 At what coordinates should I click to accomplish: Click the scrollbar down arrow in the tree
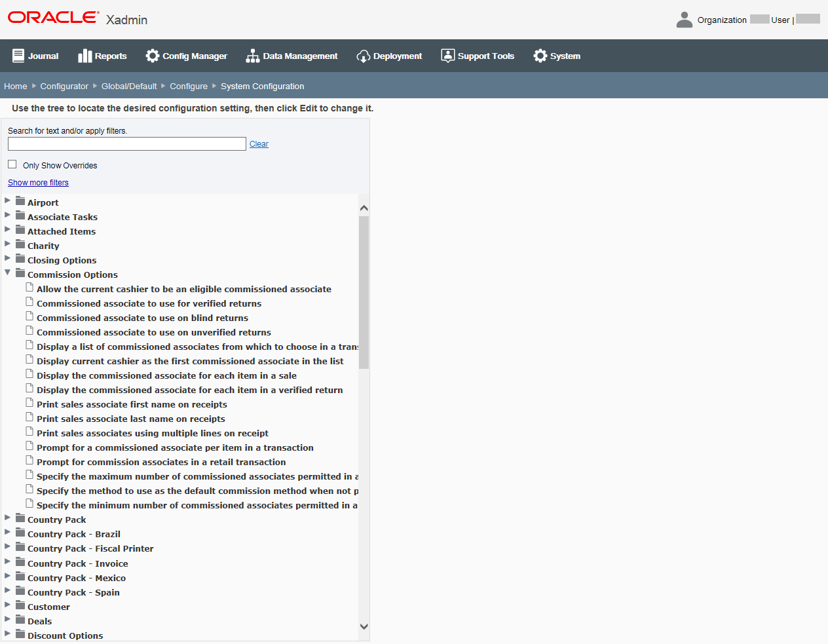364,626
